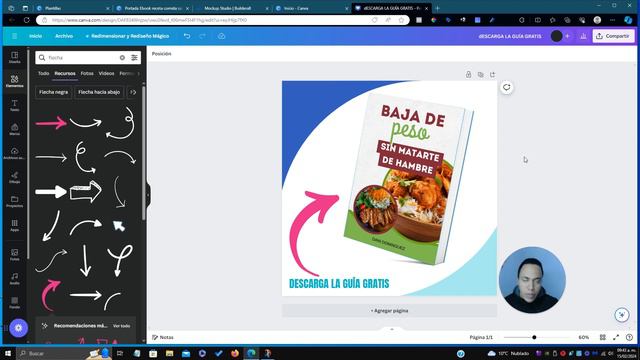Open the Fotos panel in the sidebar
Screen dimensions: 640x360
click(14, 255)
